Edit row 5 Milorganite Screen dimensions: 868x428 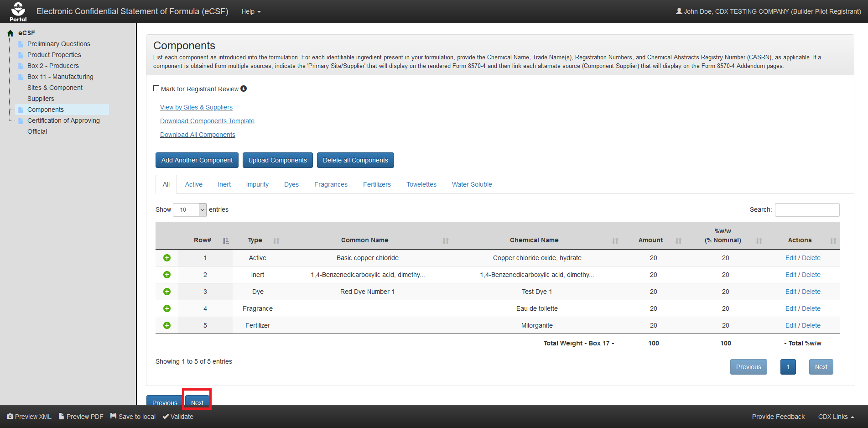791,325
